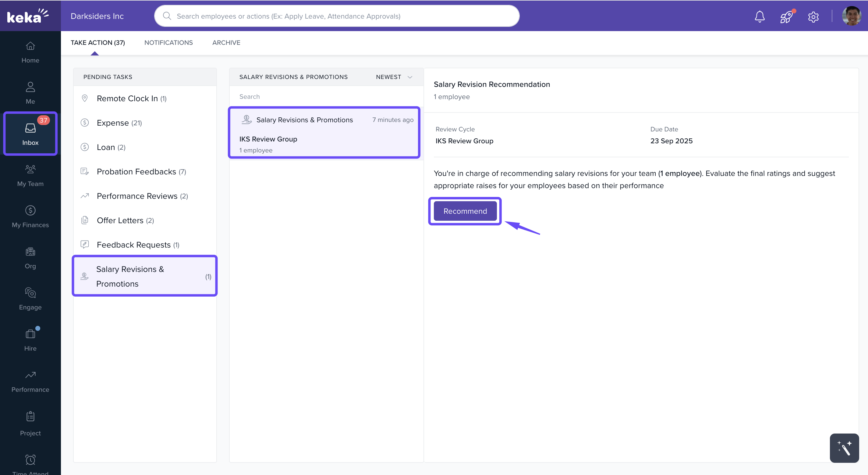Open the Engage sidebar module

[30, 299]
